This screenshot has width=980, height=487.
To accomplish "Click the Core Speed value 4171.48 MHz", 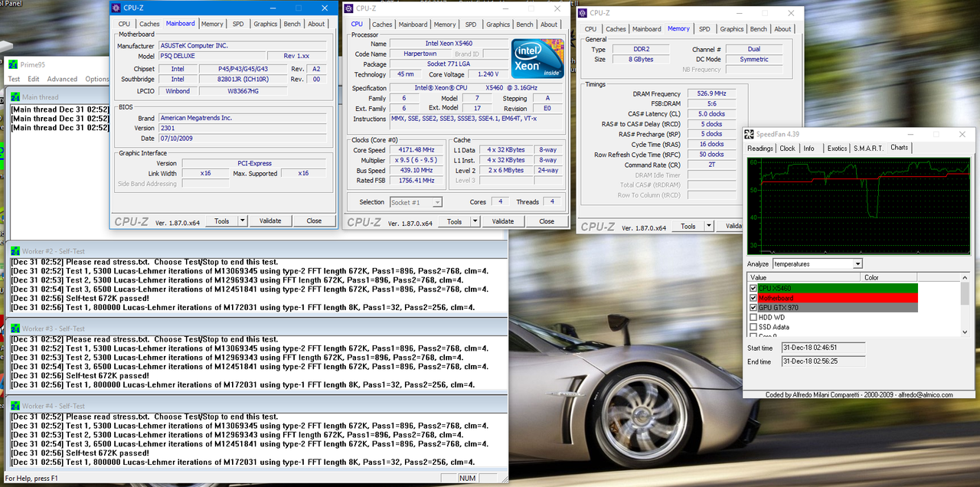I will pyautogui.click(x=416, y=150).
